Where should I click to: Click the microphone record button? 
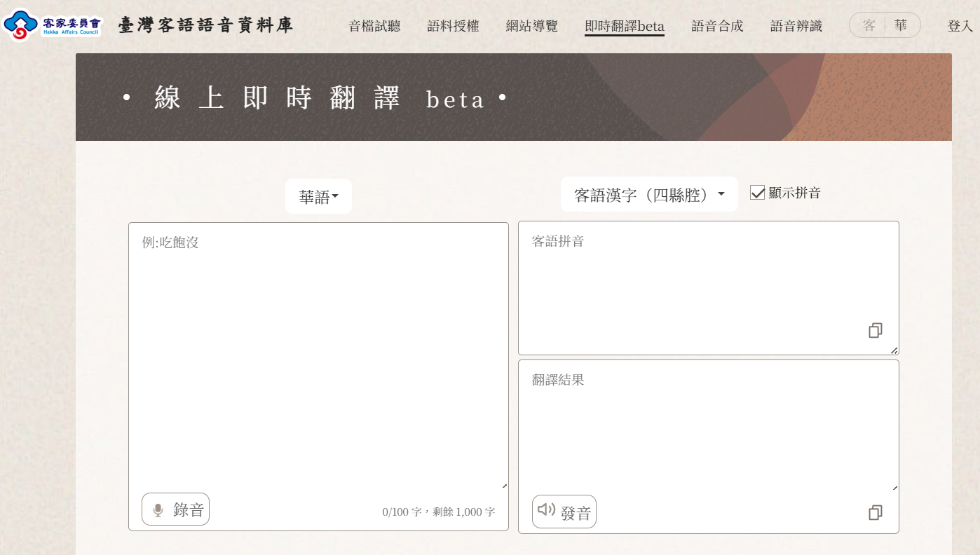[175, 509]
